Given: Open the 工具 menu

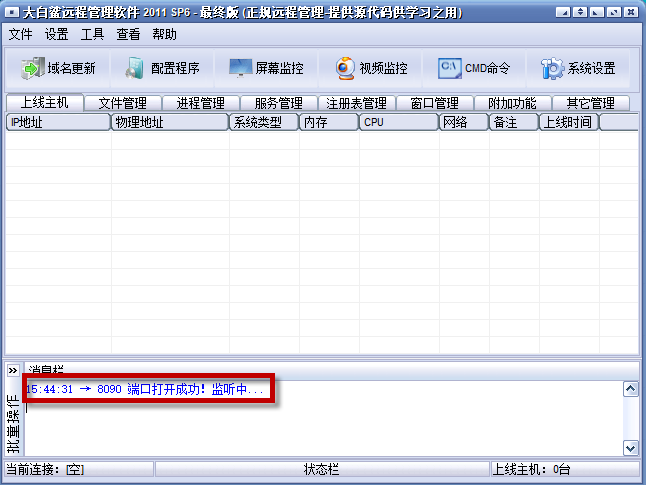Looking at the screenshot, I should 93,34.
